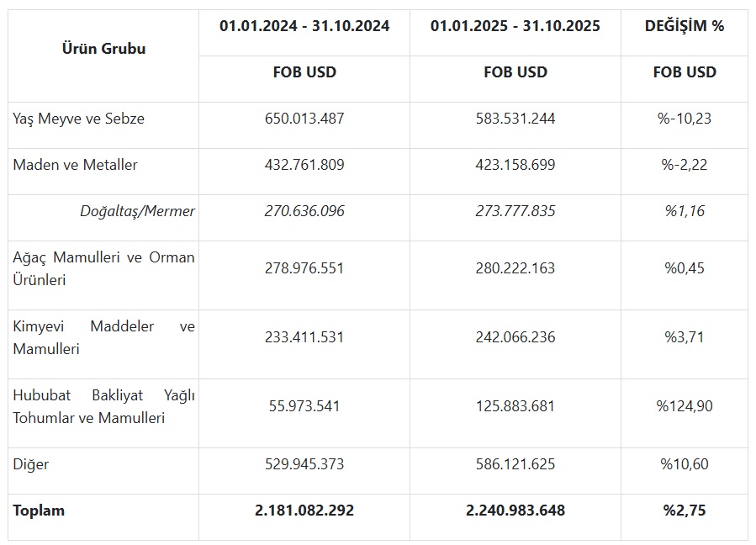Viewport: 756px width, 545px height.
Task: Click the Diğer row label
Action: click(x=31, y=463)
